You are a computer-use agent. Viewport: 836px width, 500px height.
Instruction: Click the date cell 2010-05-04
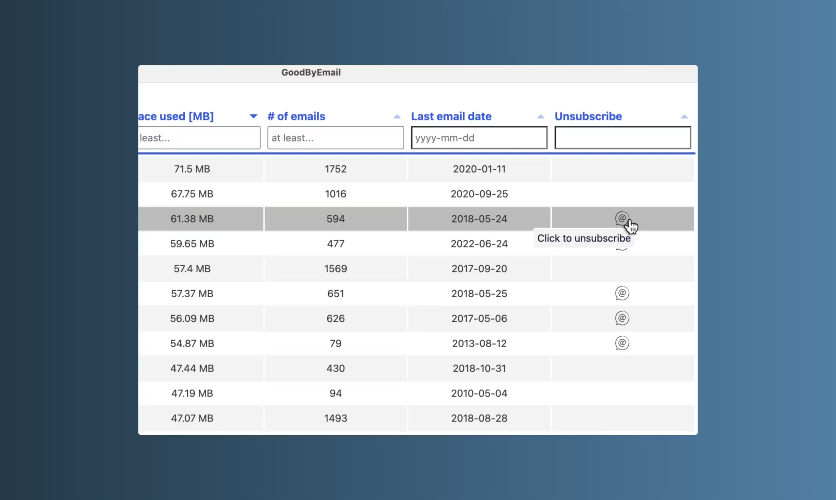(478, 393)
